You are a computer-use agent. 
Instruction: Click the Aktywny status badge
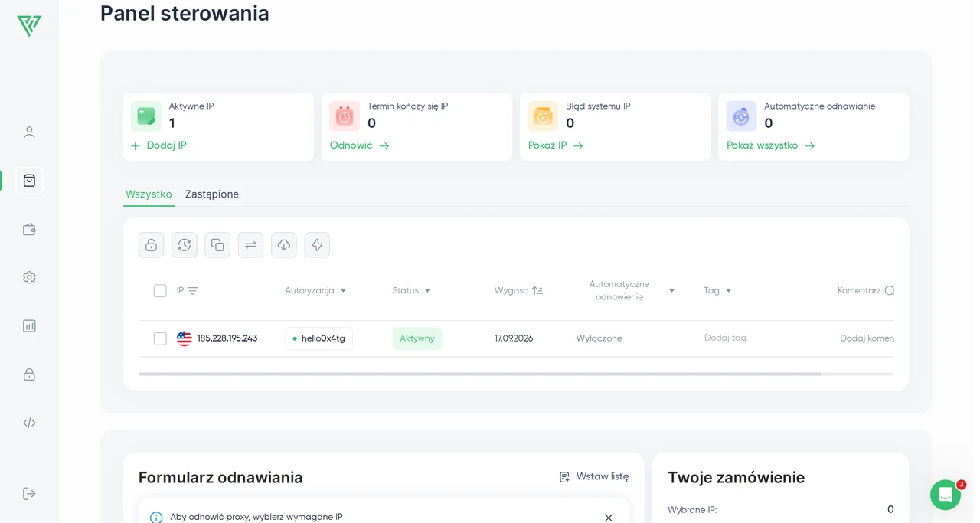point(417,338)
